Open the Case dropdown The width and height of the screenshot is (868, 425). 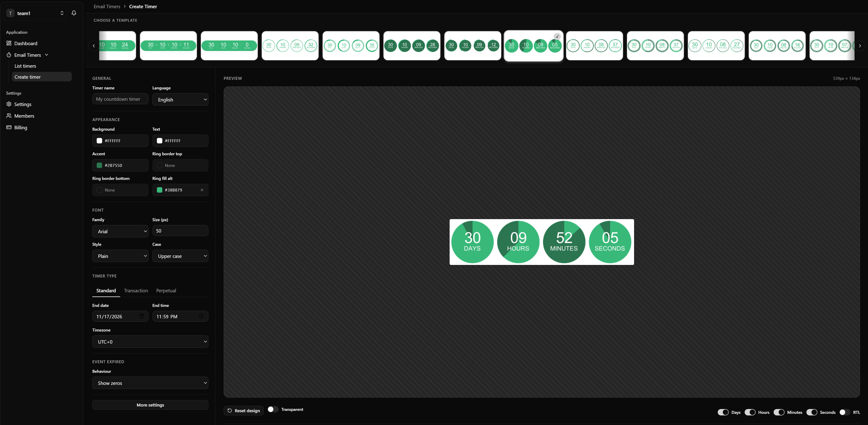pyautogui.click(x=180, y=256)
